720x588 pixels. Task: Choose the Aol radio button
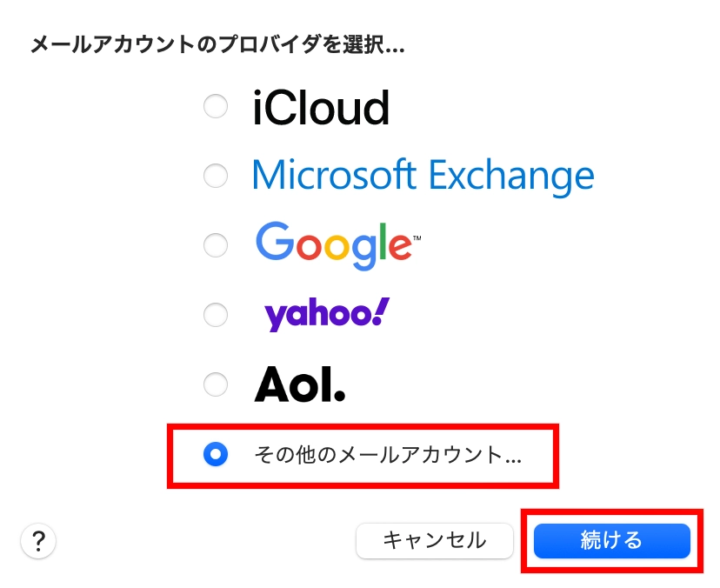point(215,384)
